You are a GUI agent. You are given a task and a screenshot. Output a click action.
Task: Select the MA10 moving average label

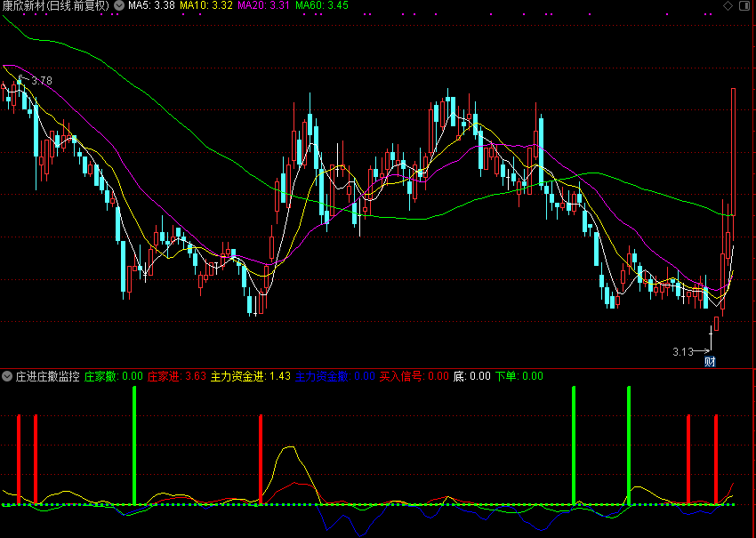coord(207,5)
